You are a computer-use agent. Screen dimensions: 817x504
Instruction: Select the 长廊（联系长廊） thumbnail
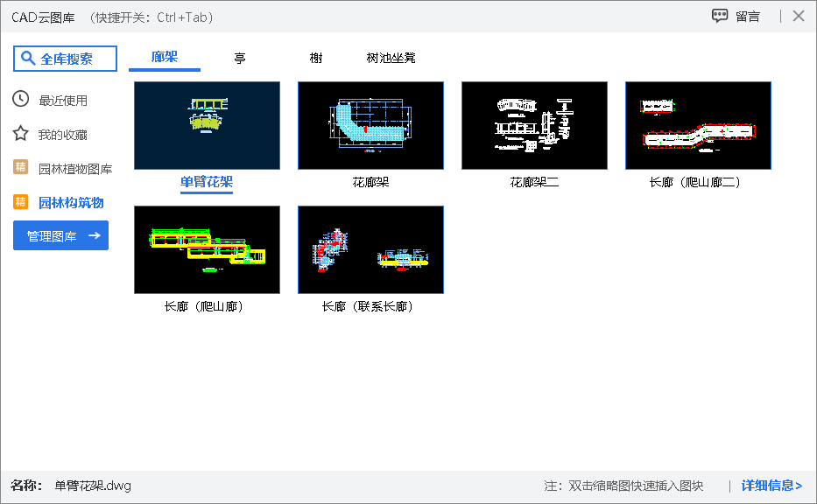[x=370, y=249]
